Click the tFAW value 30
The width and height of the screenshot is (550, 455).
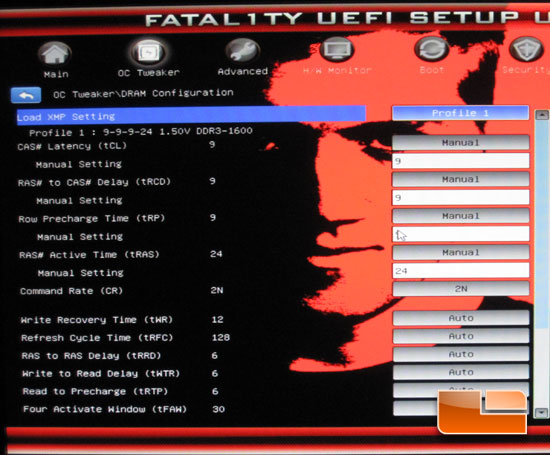(x=218, y=409)
